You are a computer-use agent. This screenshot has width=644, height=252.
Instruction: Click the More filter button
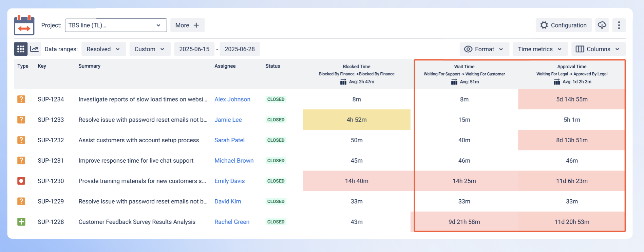click(187, 25)
